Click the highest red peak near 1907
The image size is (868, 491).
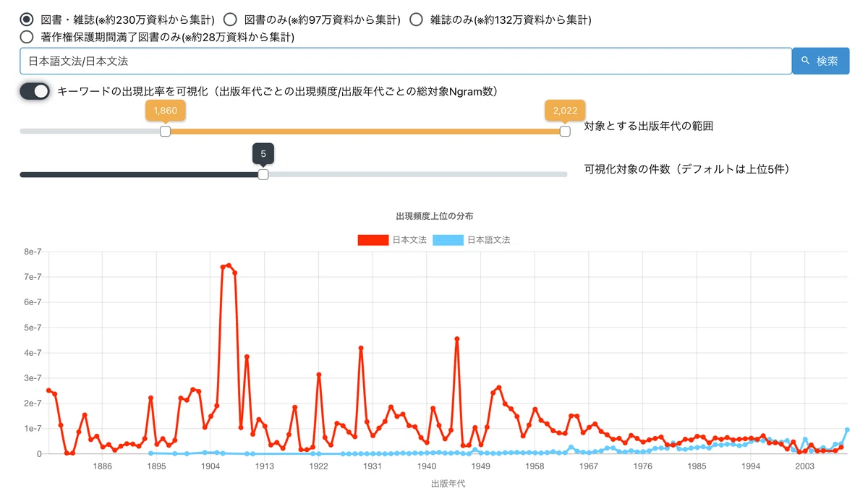[229, 265]
